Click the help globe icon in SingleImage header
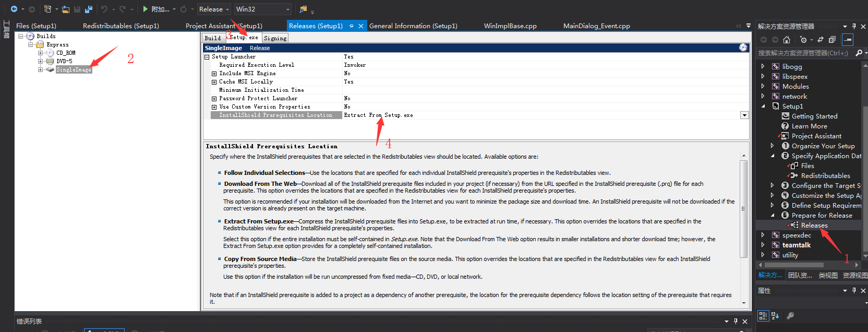The image size is (868, 332). 743,48
